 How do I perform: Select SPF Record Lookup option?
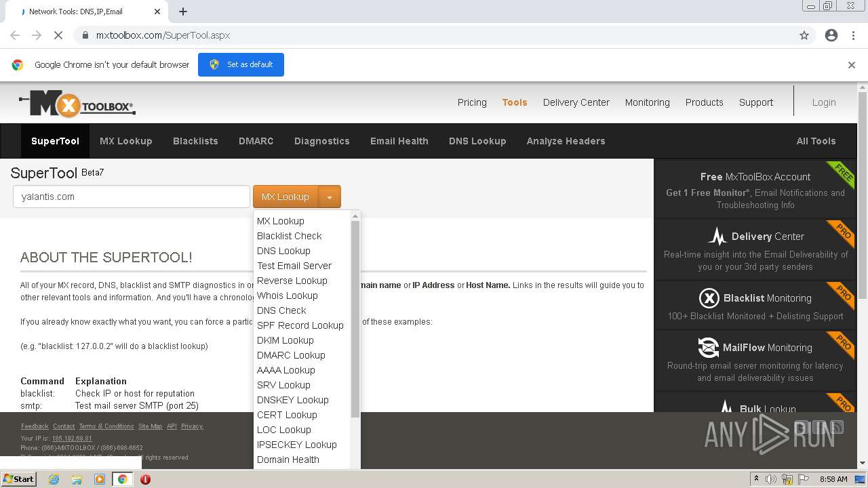(x=300, y=325)
